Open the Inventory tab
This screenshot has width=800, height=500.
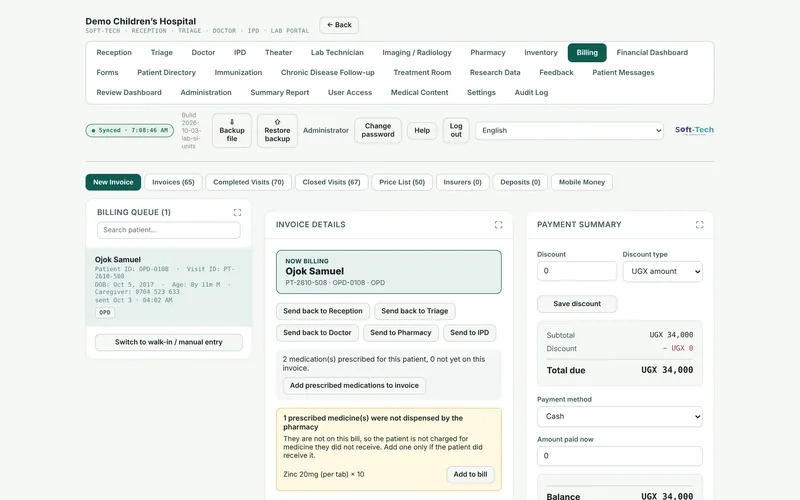[541, 53]
